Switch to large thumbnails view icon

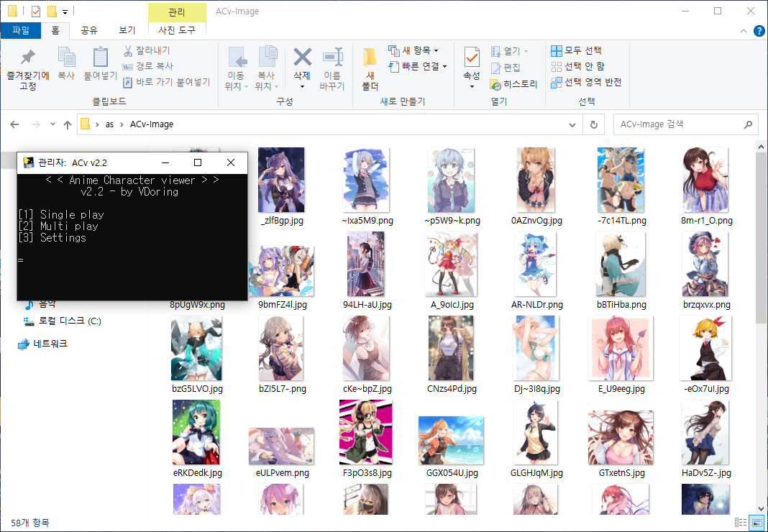coord(756,523)
